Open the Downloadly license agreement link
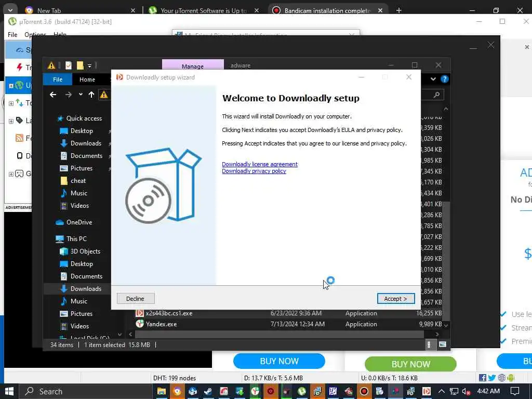 coord(260,164)
